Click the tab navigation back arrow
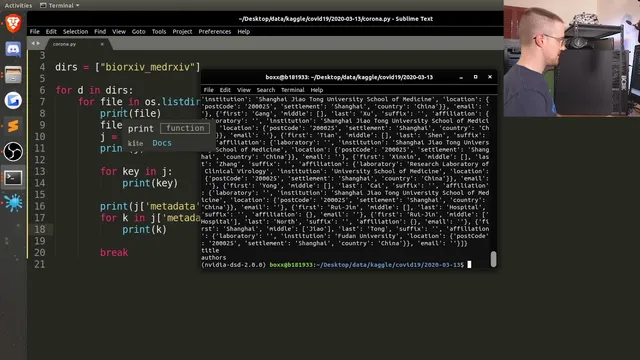Screen dimensions: 640x360 33,43
